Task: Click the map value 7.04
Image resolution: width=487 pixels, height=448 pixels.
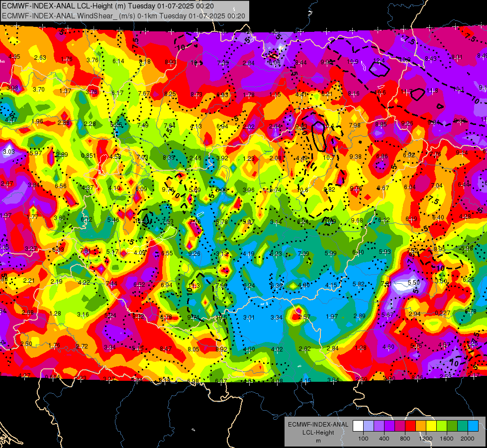Action: pos(437,185)
